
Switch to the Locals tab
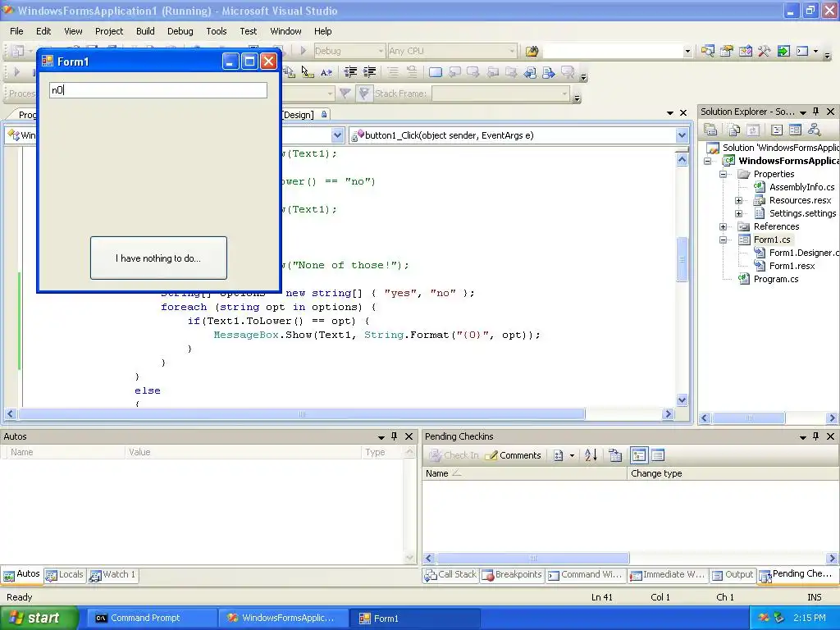tap(65, 575)
